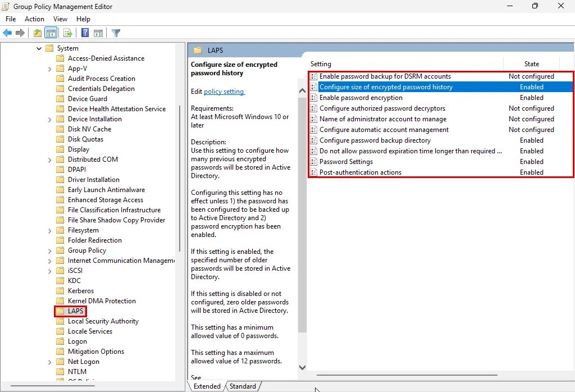Select Early Launch Antimalware folder
The width and height of the screenshot is (575, 392).
pyautogui.click(x=106, y=190)
